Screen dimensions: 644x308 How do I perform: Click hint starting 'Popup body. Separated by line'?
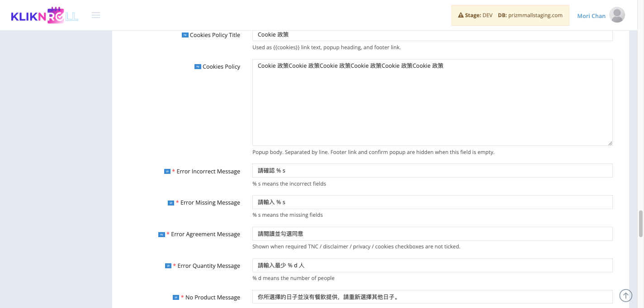(x=374, y=152)
